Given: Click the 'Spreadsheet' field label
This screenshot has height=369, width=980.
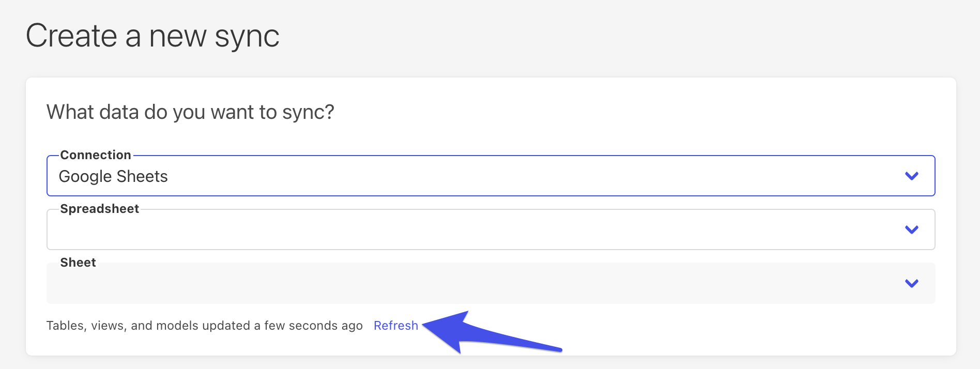Looking at the screenshot, I should coord(100,209).
